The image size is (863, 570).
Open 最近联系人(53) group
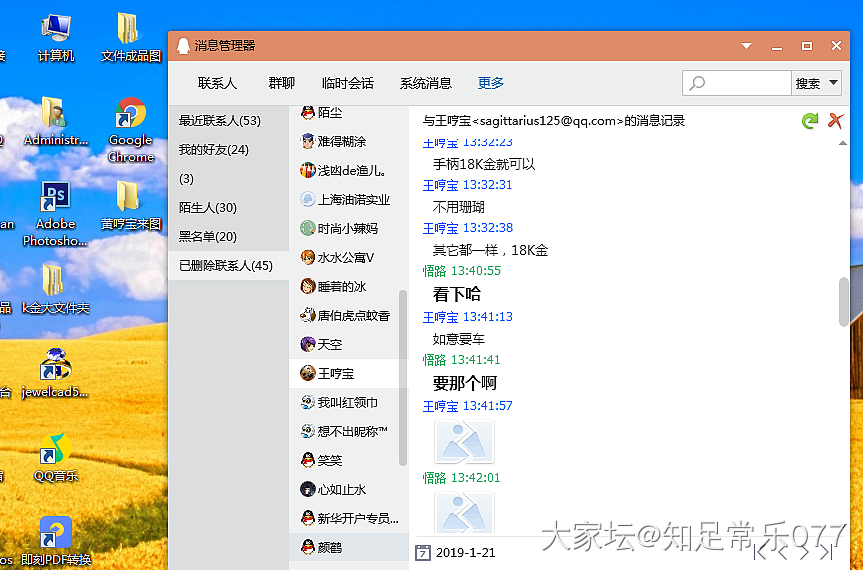coord(220,121)
